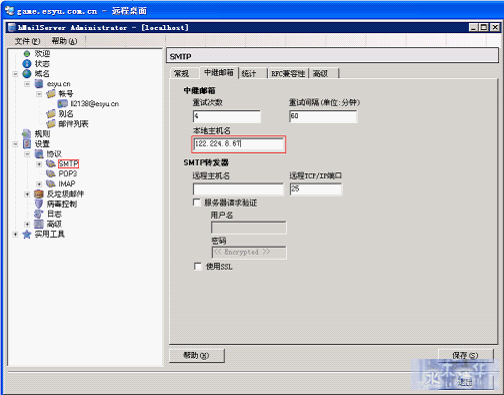Switch to the 高级 tab
This screenshot has width=504, height=395.
(324, 73)
